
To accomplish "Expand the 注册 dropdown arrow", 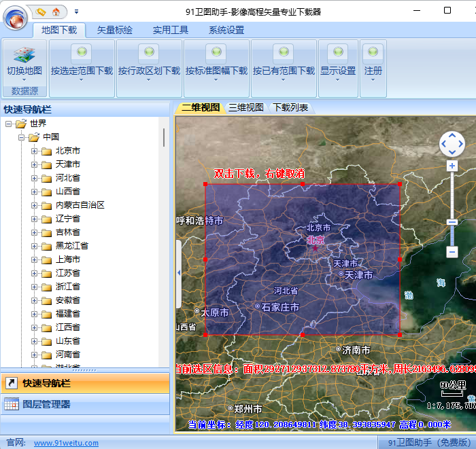I will (373, 80).
